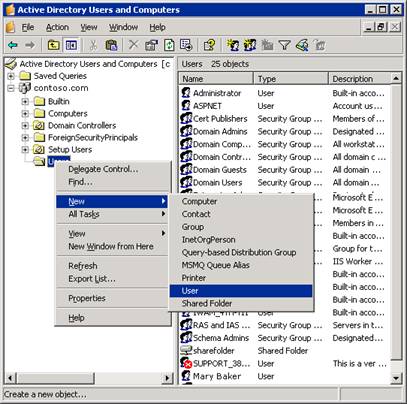This screenshot has width=407, height=404.
Task: Choose Printer from the New submenu
Action: click(x=241, y=278)
